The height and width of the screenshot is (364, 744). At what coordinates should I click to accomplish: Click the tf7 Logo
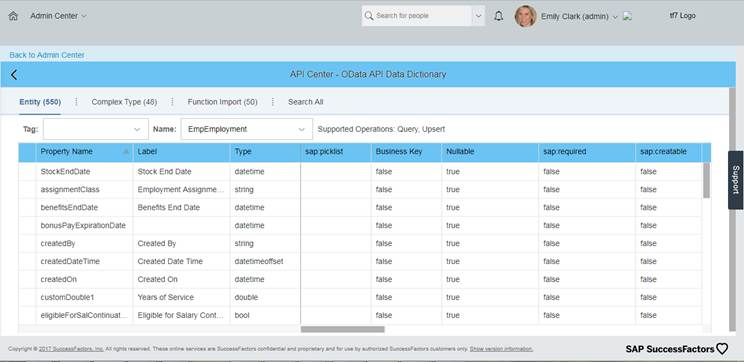pyautogui.click(x=682, y=16)
